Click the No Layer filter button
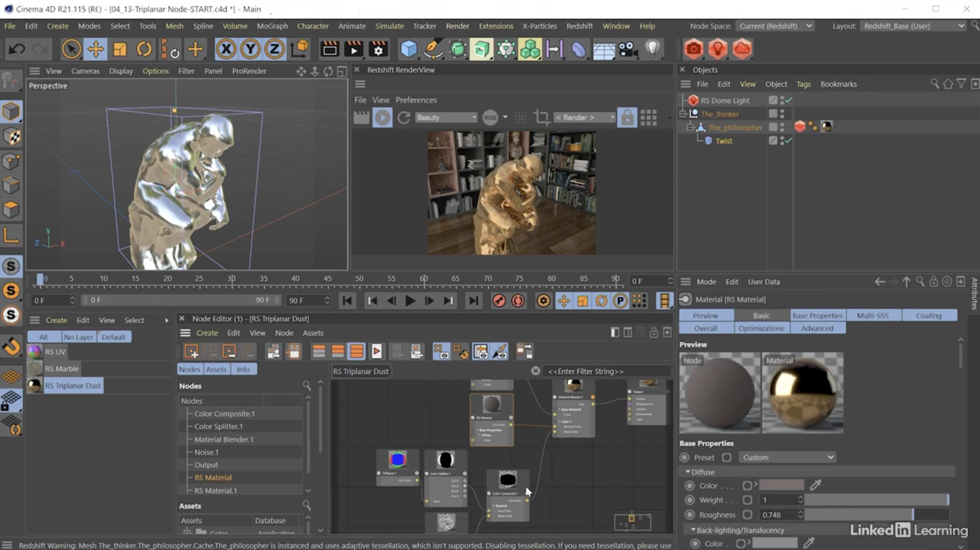The width and height of the screenshot is (980, 550). click(x=78, y=337)
